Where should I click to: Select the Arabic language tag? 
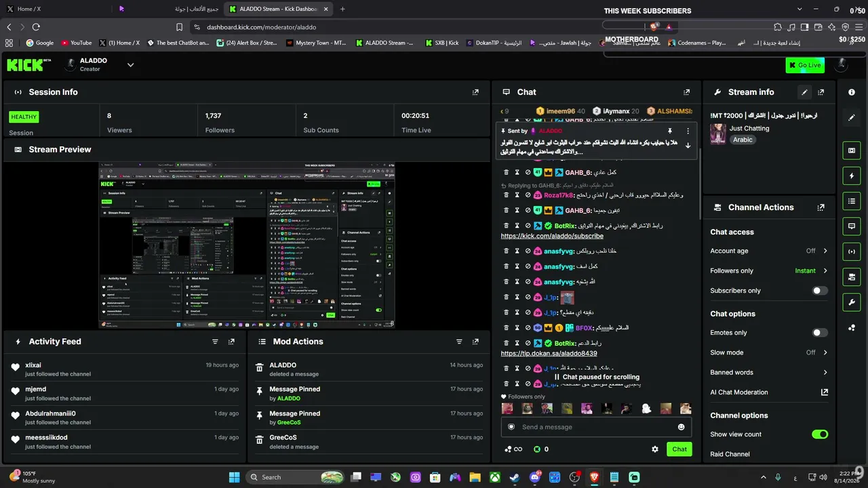pos(743,140)
